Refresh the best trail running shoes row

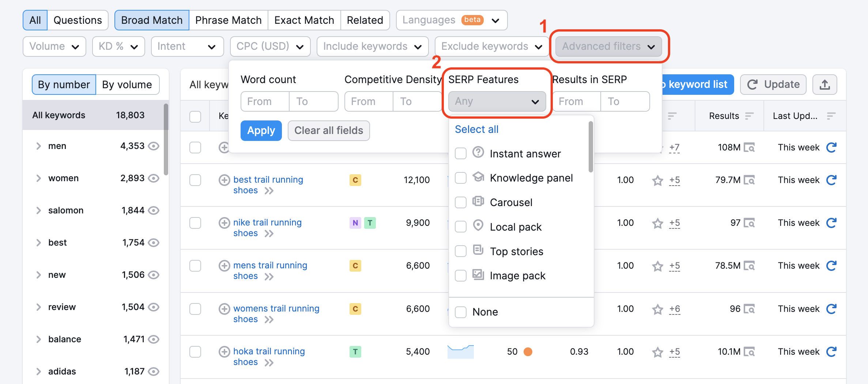coord(831,180)
